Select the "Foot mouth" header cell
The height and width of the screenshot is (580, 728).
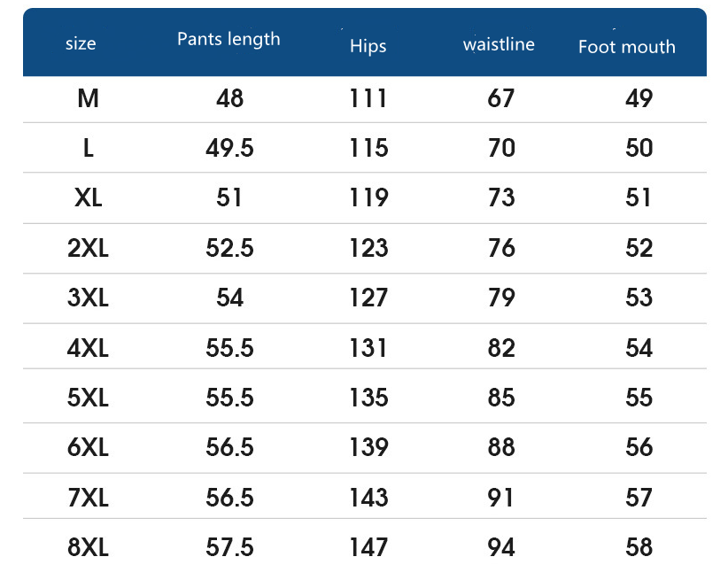click(626, 47)
